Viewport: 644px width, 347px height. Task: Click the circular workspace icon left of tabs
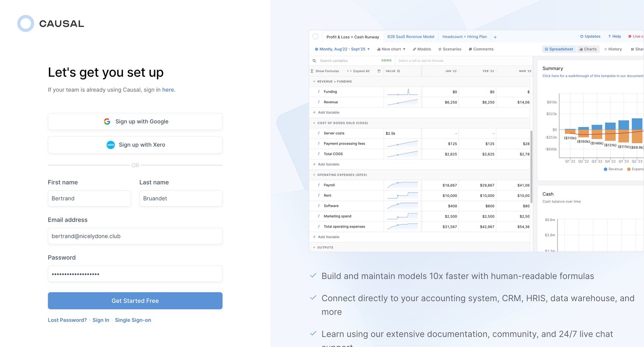tap(316, 37)
